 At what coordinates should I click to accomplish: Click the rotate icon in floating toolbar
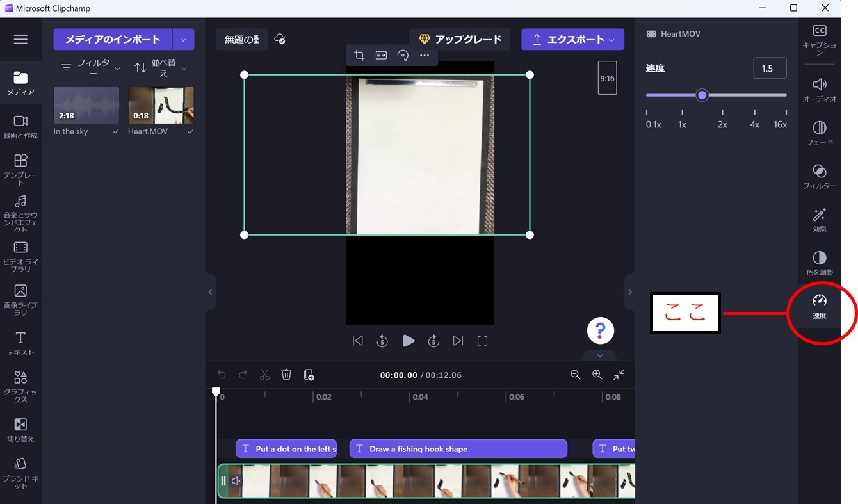403,56
